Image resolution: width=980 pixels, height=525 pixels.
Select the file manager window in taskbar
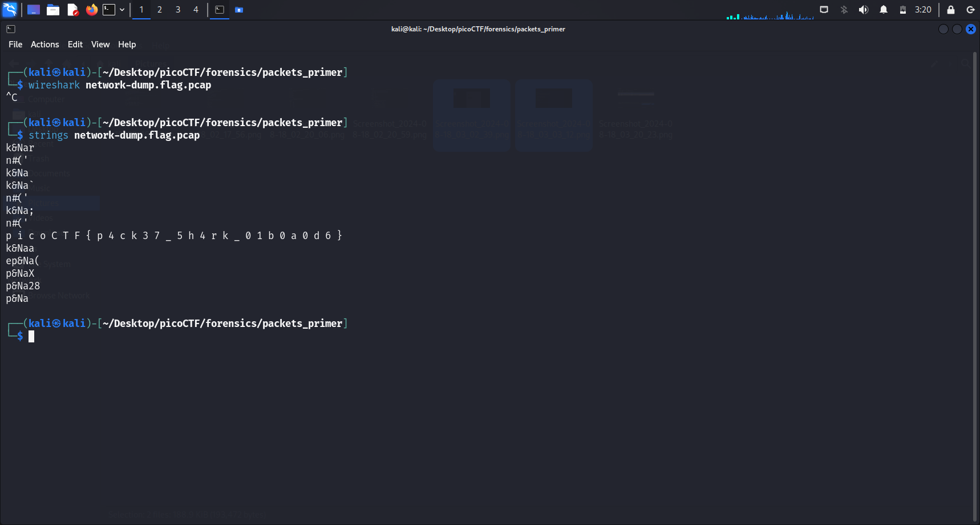point(239,10)
